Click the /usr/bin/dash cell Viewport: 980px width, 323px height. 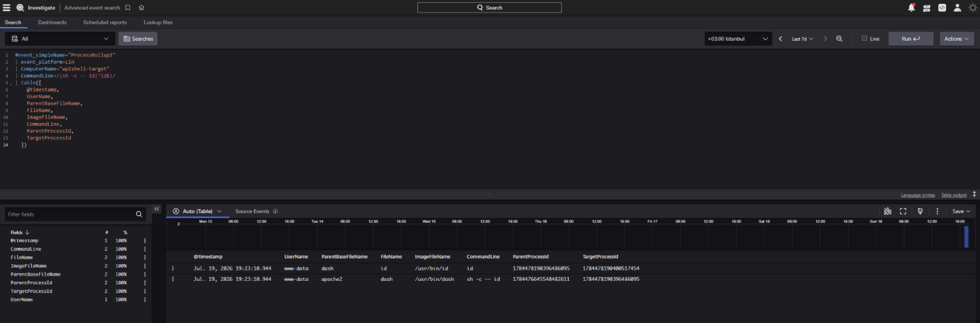click(435, 279)
